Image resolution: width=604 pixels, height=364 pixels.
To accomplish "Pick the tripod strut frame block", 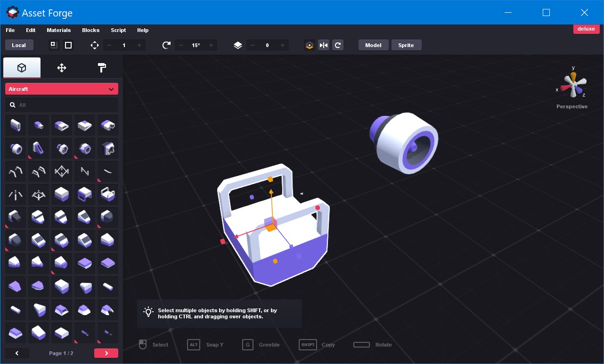I will (39, 194).
